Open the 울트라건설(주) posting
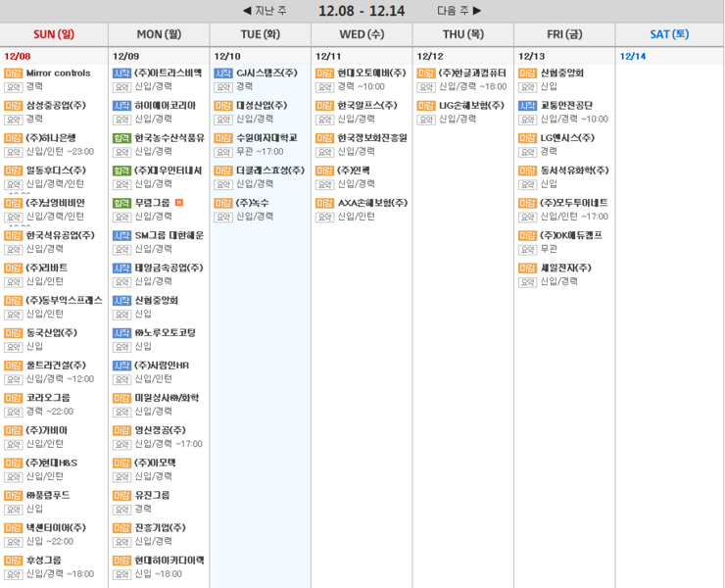Screen dimensions: 725x588 (x=56, y=366)
